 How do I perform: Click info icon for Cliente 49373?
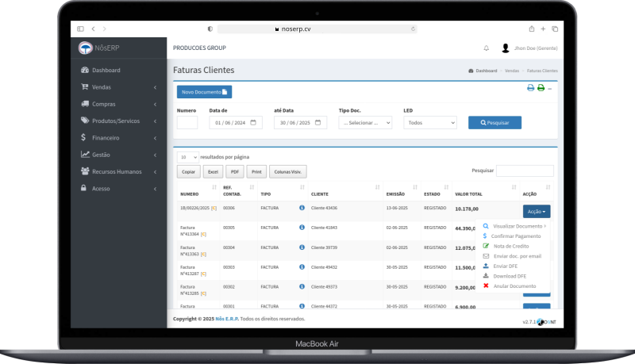point(302,286)
